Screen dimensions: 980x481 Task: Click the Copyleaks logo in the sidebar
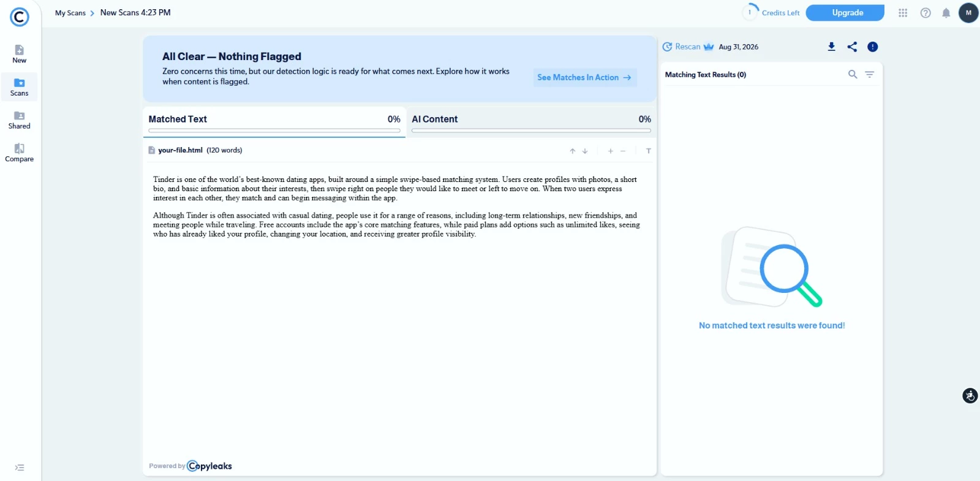tap(20, 17)
